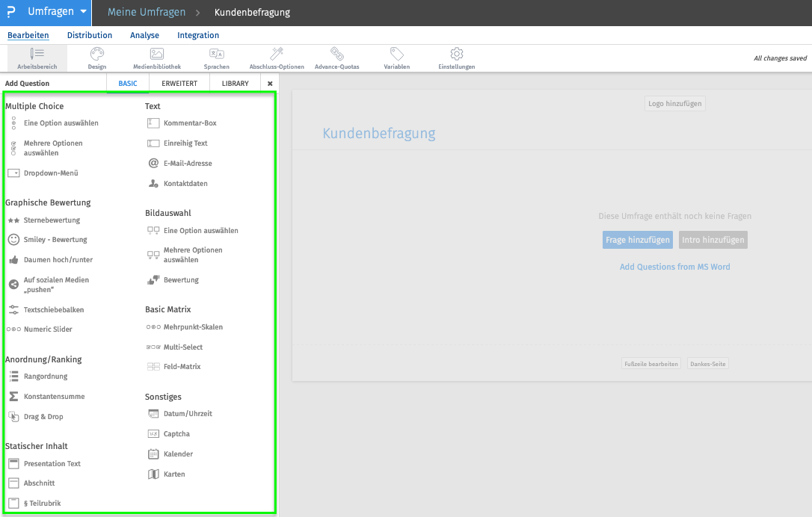Add a Numeric Slider question
This screenshot has height=517, width=812.
(x=48, y=329)
